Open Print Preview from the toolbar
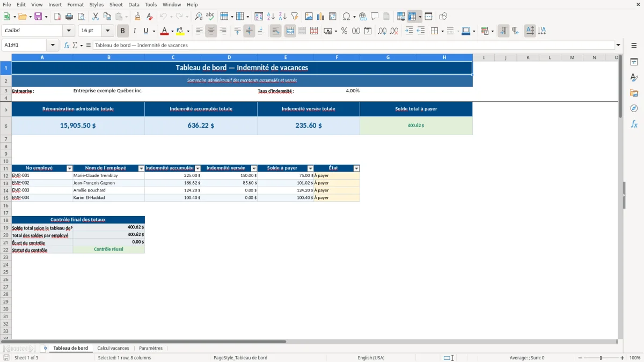The image size is (644, 362). click(80, 17)
